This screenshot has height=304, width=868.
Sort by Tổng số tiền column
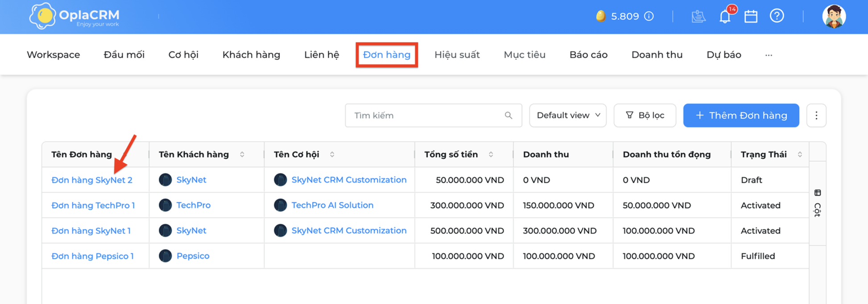(x=491, y=154)
